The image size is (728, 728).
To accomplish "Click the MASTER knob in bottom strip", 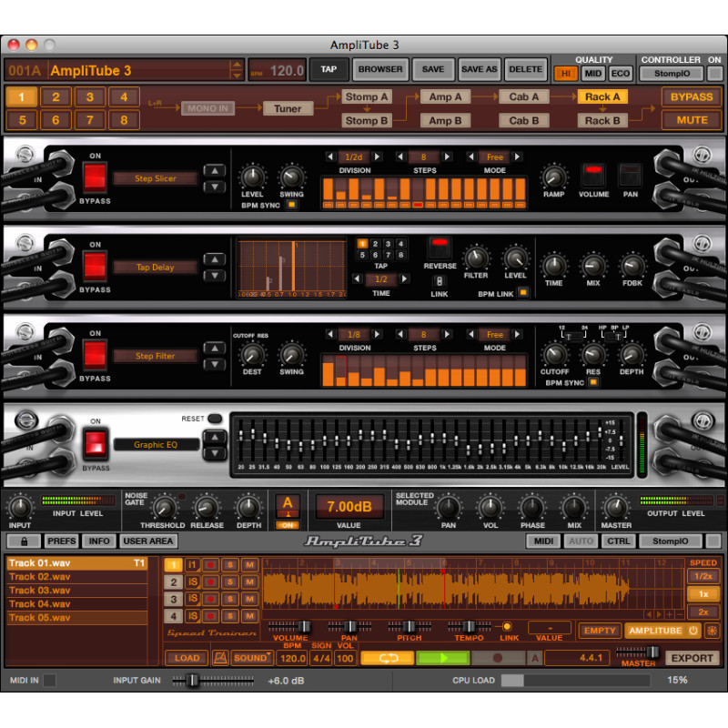I will (616, 507).
